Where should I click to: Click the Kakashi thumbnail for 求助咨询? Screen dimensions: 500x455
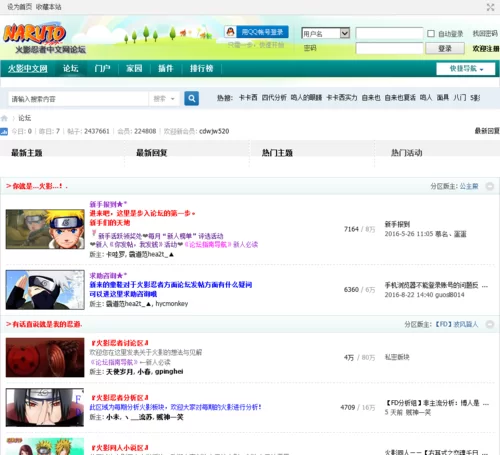click(x=45, y=290)
